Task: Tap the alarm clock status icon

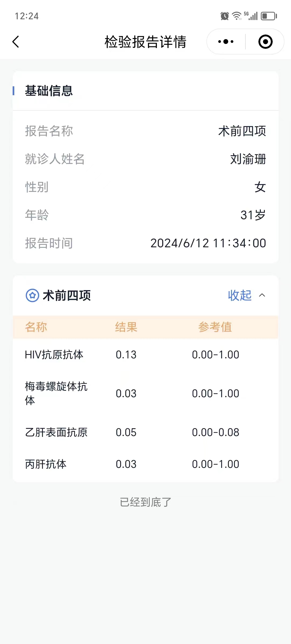Action: 224,16
